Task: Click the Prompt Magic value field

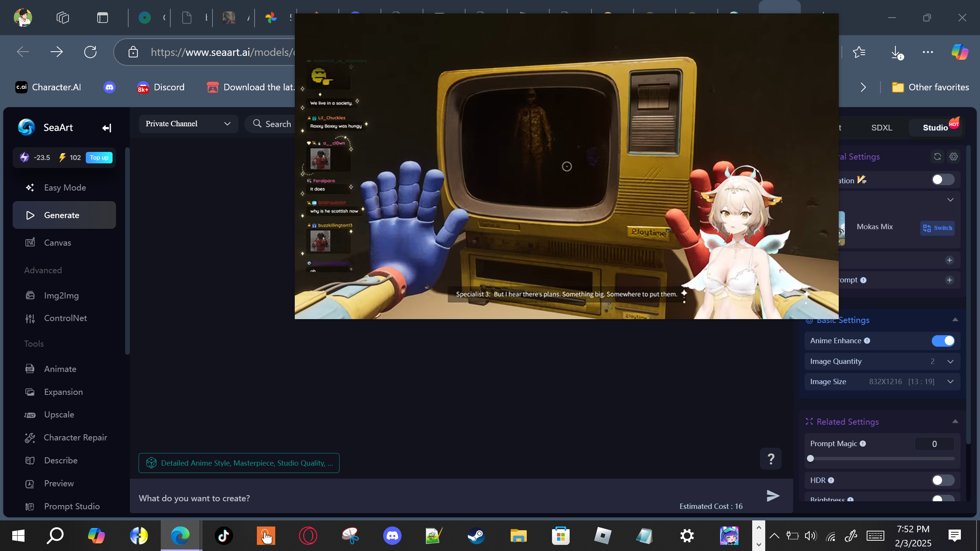Action: pyautogui.click(x=934, y=444)
